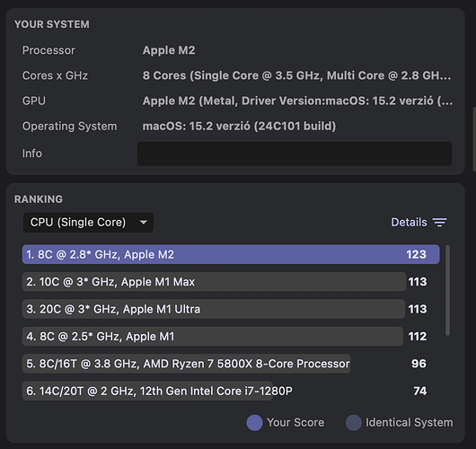The width and height of the screenshot is (476, 449).
Task: Select the Intel Core i7-1280P entry
Action: pyautogui.click(x=226, y=391)
